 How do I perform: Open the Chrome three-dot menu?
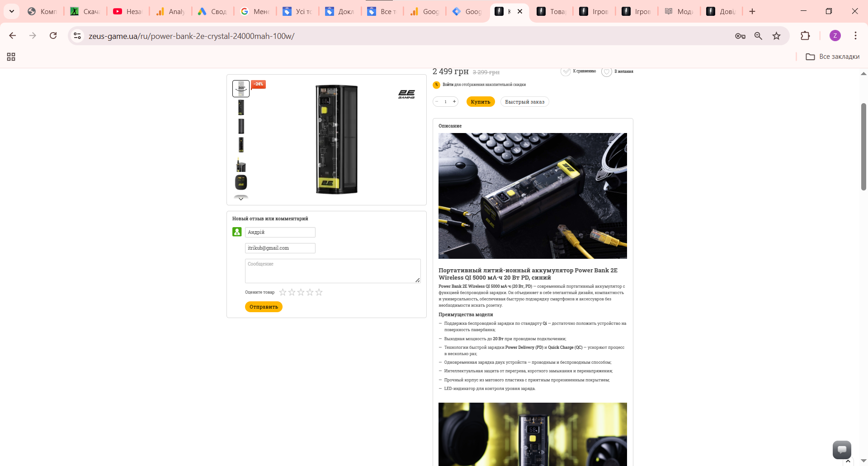point(855,36)
